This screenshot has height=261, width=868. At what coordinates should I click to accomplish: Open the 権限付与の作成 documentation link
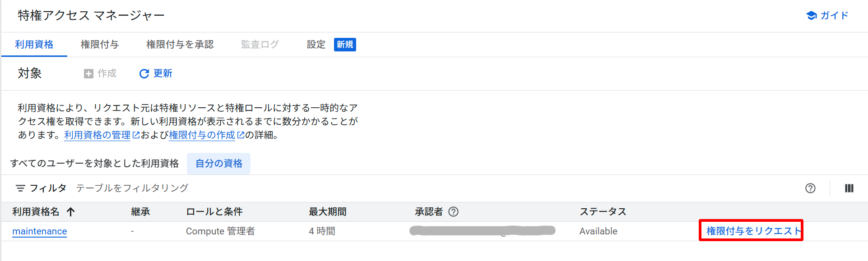point(202,135)
